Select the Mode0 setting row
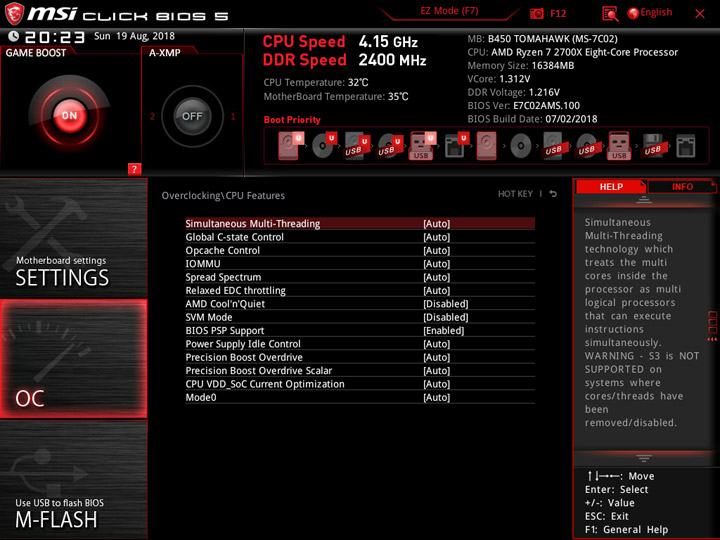 360,397
